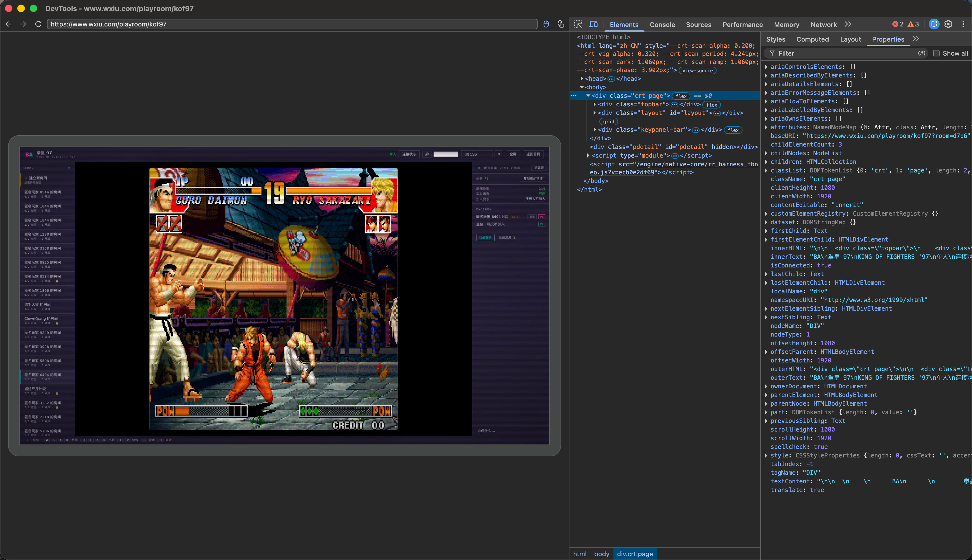Viewport: 972px width, 560px height.
Task: Toggle the flex badge on crt page div
Action: (681, 96)
